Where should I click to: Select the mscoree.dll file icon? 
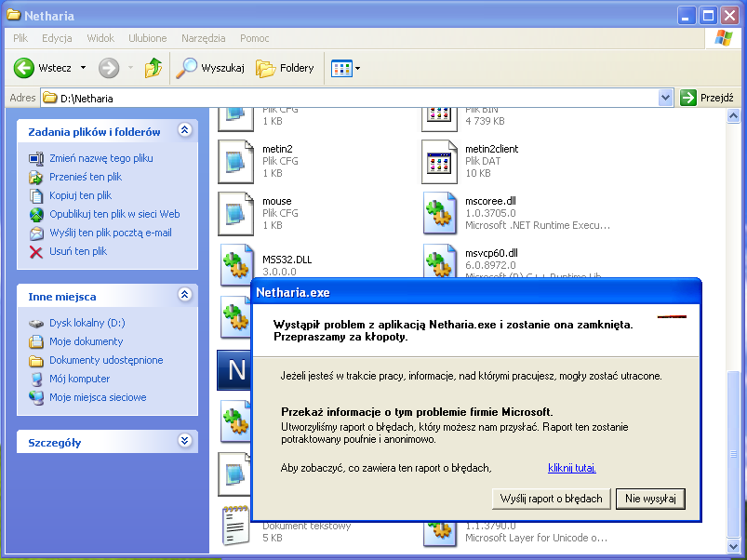tap(439, 213)
